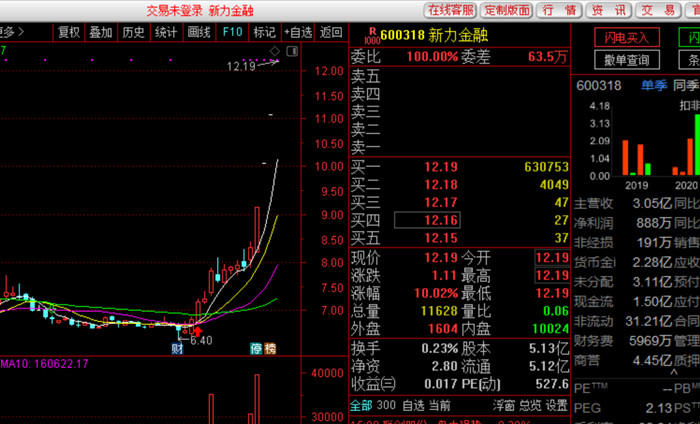
Task: Click stock title 600318 新力金融
Action: point(434,35)
